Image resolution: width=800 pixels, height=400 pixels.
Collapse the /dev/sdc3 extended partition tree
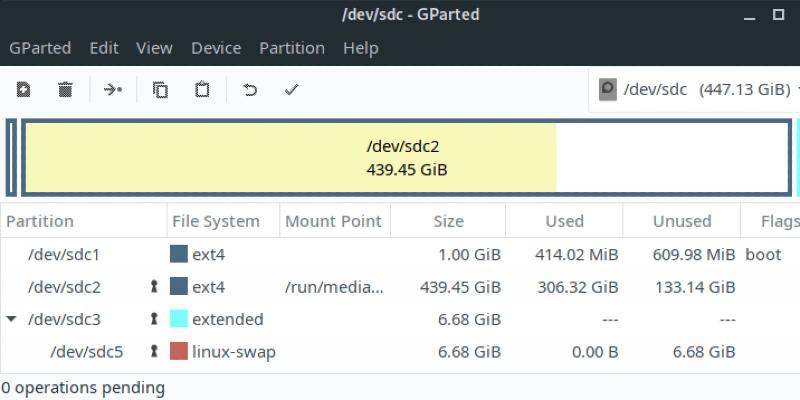[x=12, y=320]
